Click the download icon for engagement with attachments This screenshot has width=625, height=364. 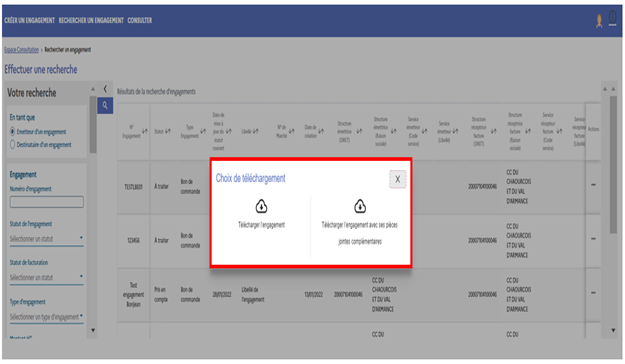pyautogui.click(x=360, y=207)
